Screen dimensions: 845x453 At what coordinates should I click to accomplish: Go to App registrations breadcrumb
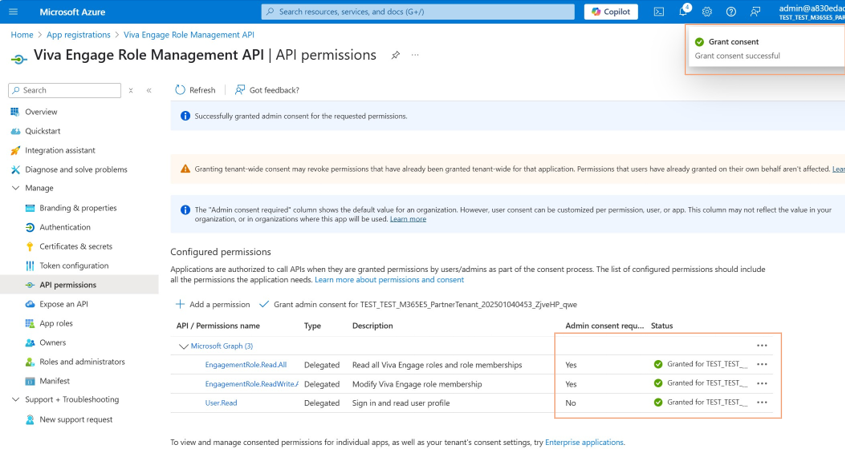click(x=78, y=34)
